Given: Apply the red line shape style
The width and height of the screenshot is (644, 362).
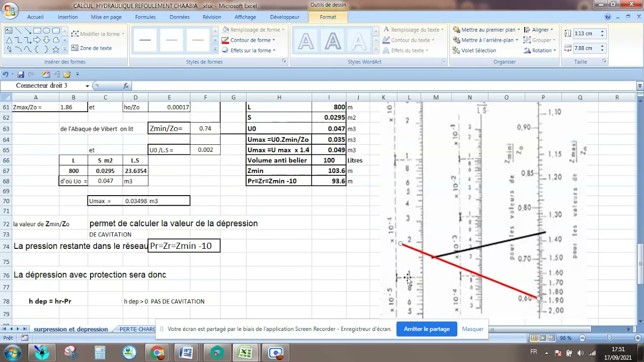Looking at the screenshot, I should coord(198,40).
